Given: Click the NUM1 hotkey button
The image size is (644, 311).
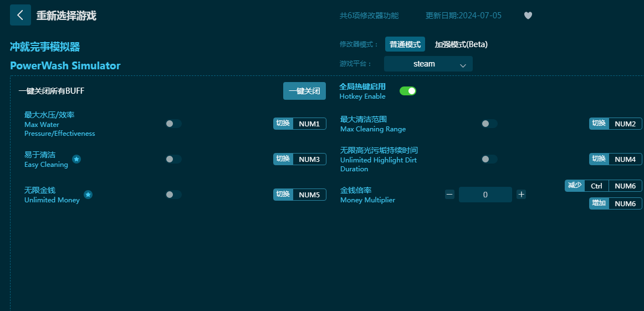Looking at the screenshot, I should tap(309, 124).
